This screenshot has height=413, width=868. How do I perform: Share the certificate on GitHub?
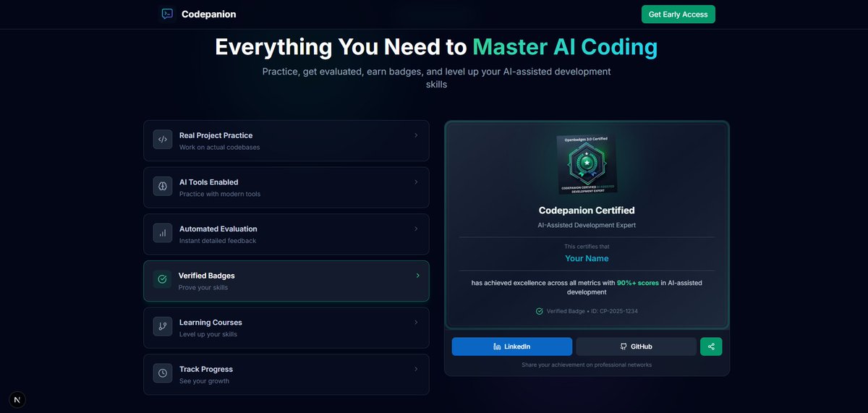click(637, 346)
